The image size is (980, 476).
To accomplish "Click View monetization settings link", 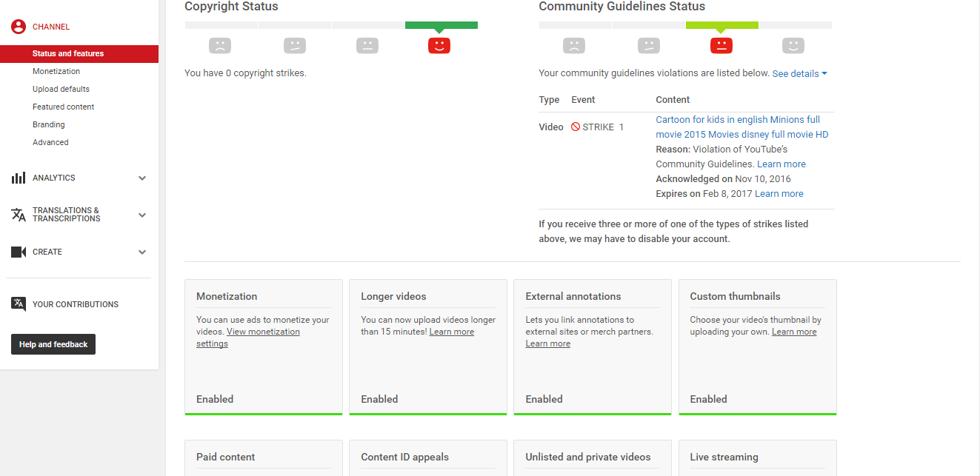I will [x=263, y=332].
